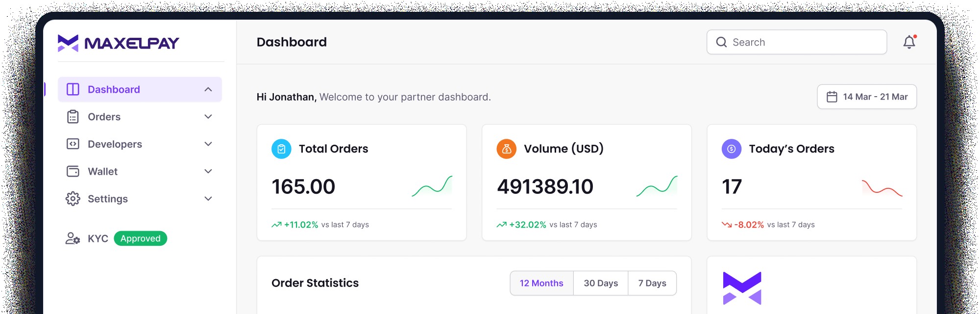Expand the Settings submenu chevron
Viewport: 980px width, 314px height.
(208, 199)
